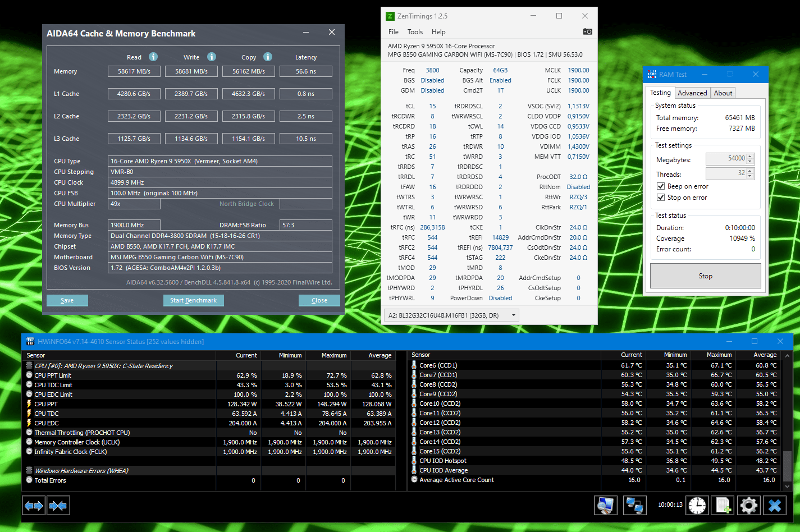Image resolution: width=800 pixels, height=532 pixels.
Task: Click the info icon next to Write
Action: click(x=212, y=57)
